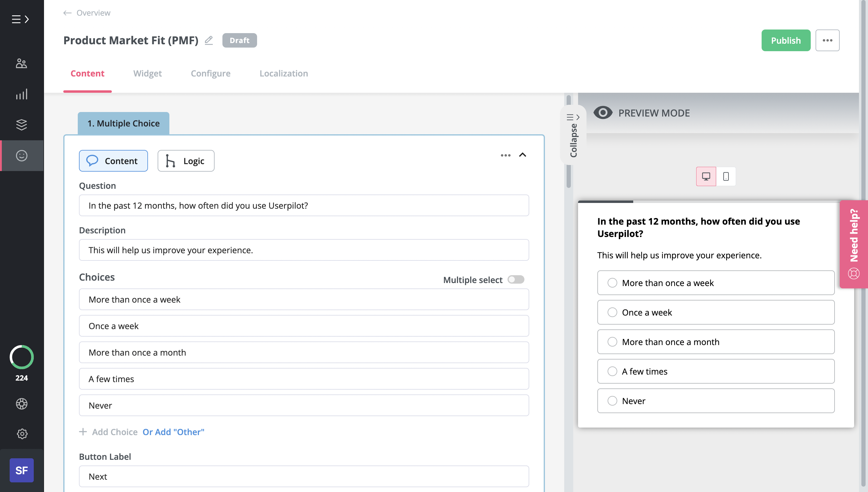Screen dimensions: 868x492
Task: Publish the survey
Action: (x=785, y=40)
